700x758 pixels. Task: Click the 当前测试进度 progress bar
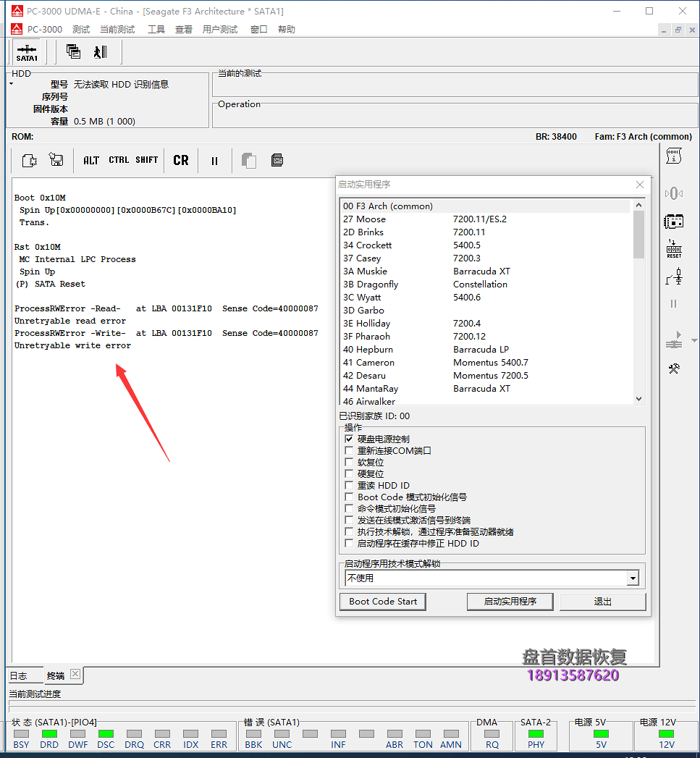coord(353,707)
